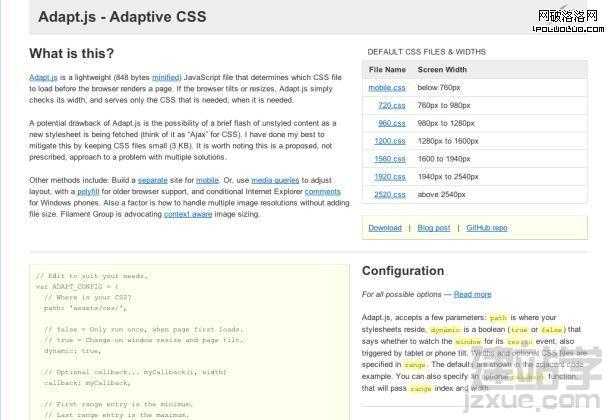Image resolution: width=615 pixels, height=420 pixels.
Task: Click 'DEFAULT CSS FILES & WIDTHS' heading
Action: point(426,52)
